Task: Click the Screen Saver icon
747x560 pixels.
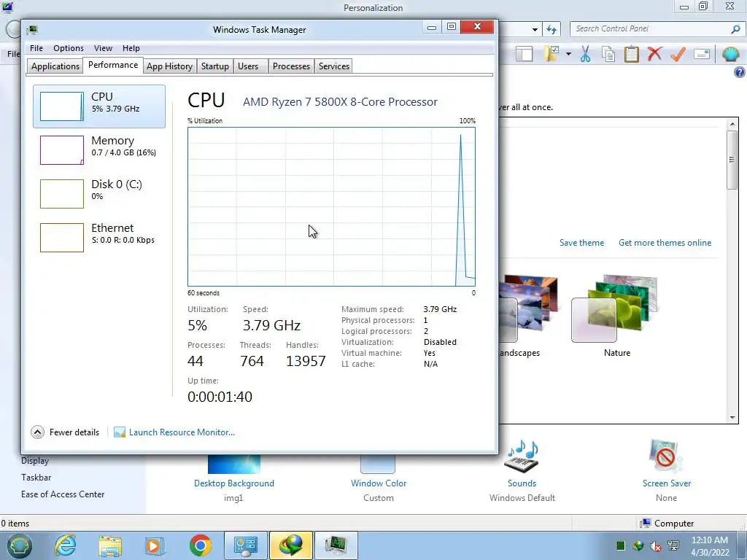Action: click(x=665, y=456)
